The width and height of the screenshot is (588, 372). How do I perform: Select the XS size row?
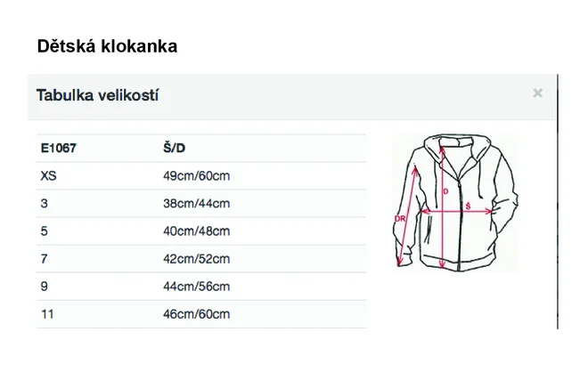point(201,175)
